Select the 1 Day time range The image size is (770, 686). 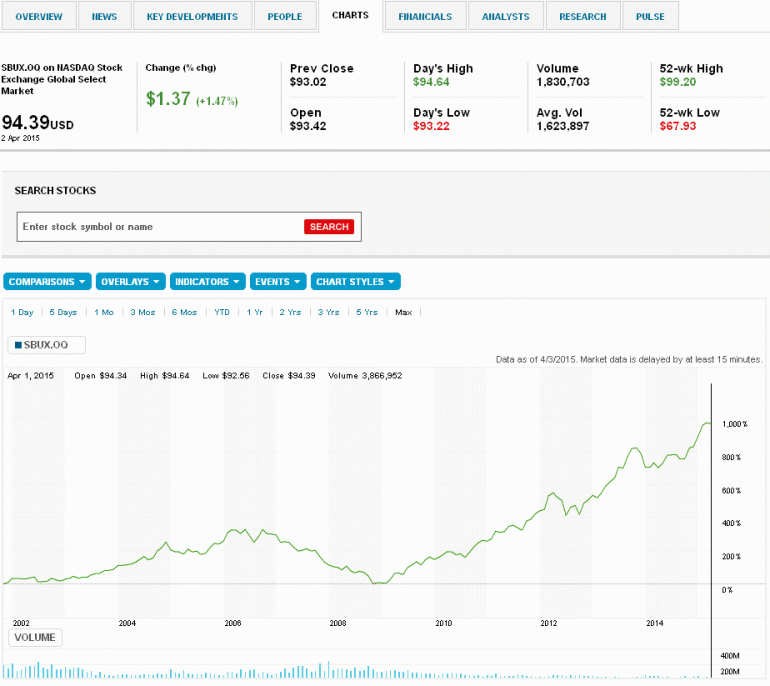tap(22, 312)
